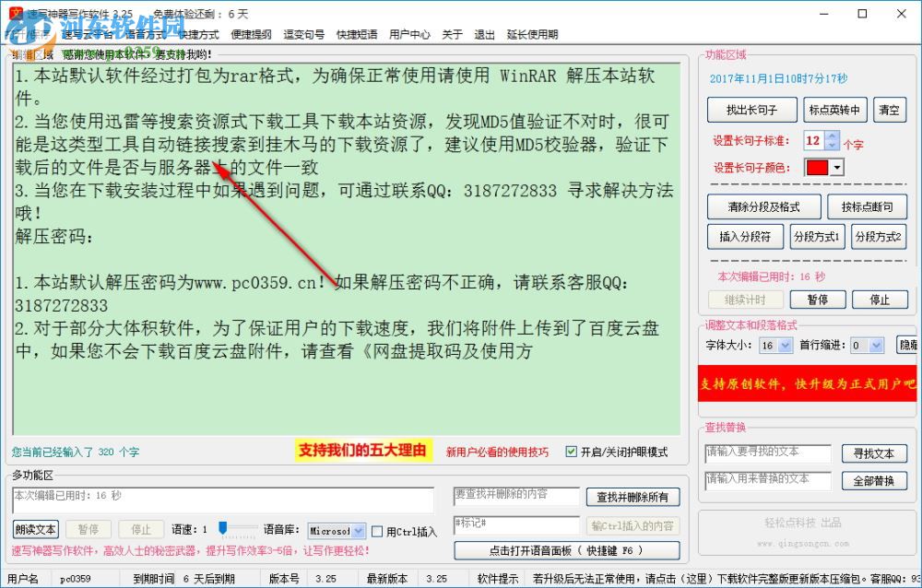Open the 便捷提纲 menu
922x588 pixels.
(251, 35)
